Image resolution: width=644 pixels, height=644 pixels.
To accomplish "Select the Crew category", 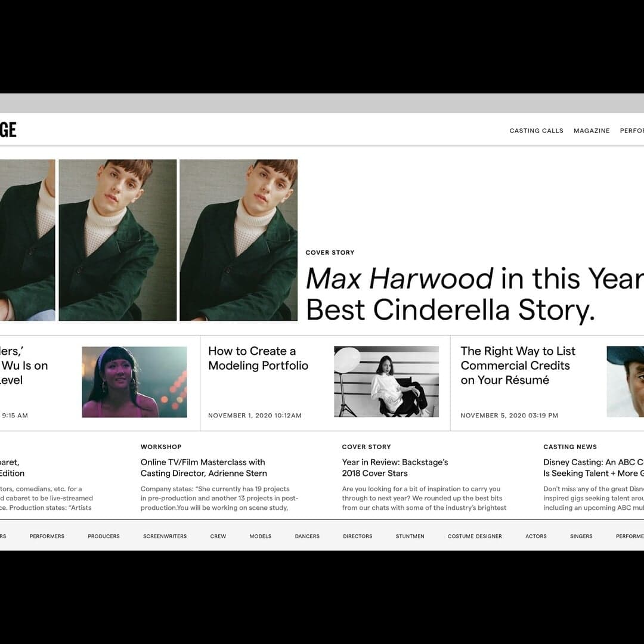I will click(x=218, y=536).
